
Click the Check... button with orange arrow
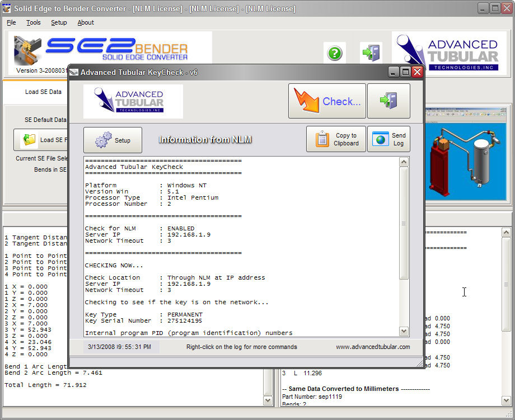point(327,101)
